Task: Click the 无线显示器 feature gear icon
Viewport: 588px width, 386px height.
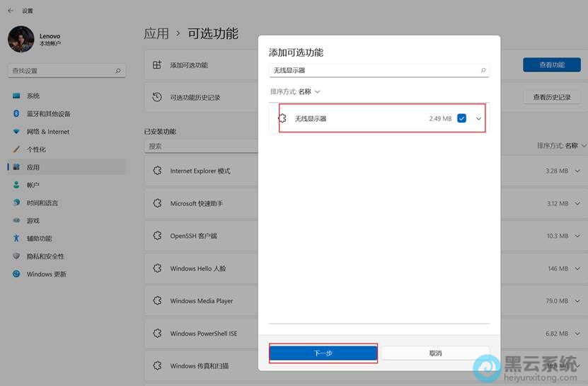Action: [x=282, y=119]
